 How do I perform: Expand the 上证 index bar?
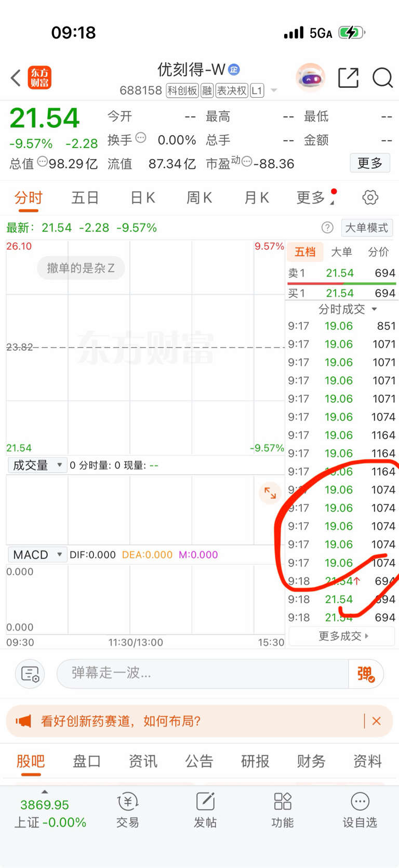click(x=50, y=810)
